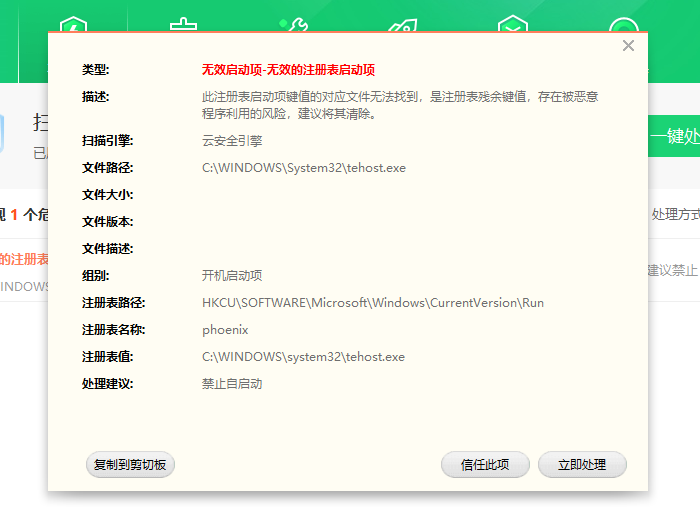
Task: Close the startup item details dialog
Action: [628, 46]
